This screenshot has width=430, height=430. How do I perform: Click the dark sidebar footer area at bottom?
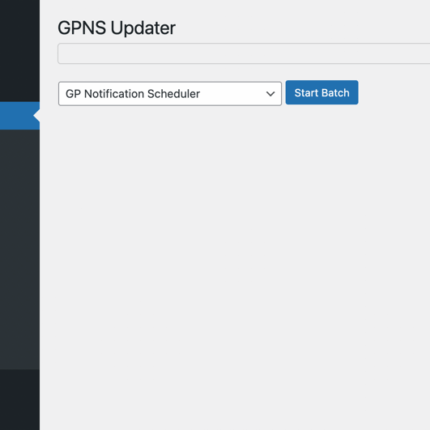click(20, 400)
